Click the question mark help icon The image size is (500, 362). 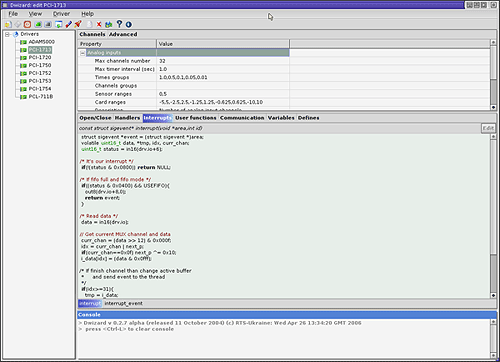(119, 24)
